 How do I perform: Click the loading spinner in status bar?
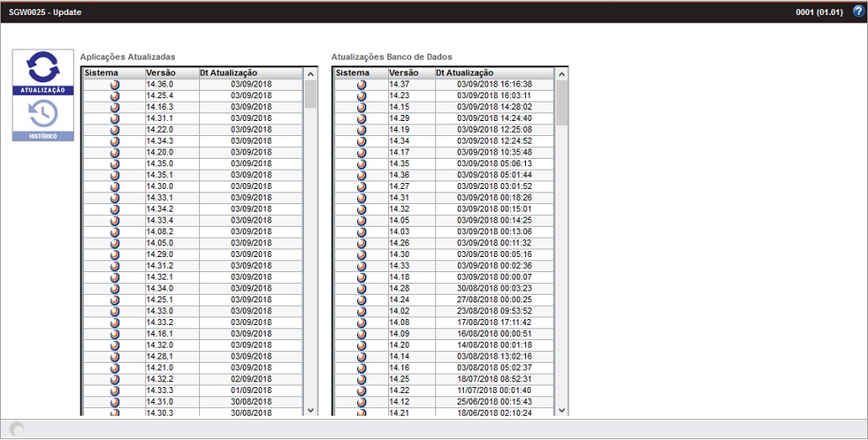point(17,429)
